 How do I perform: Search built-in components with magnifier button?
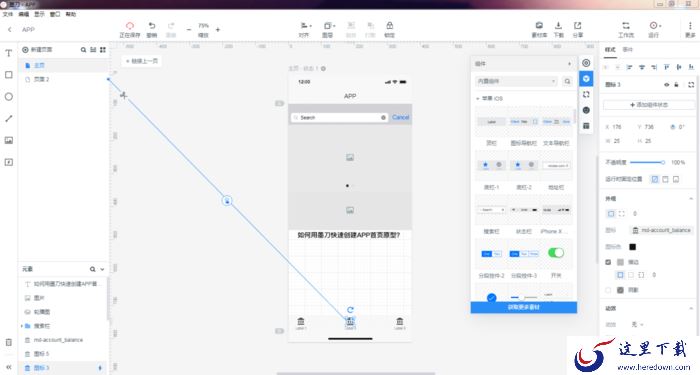click(567, 81)
